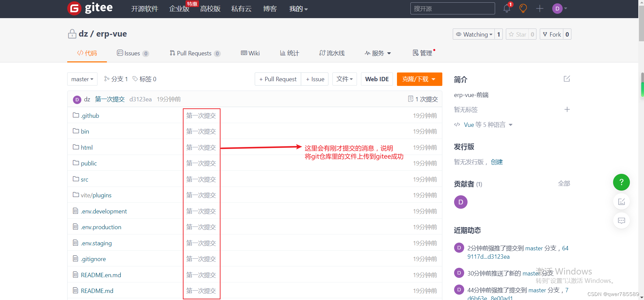Click the floating feedback edit icon
This screenshot has height=300, width=644.
pos(621,202)
